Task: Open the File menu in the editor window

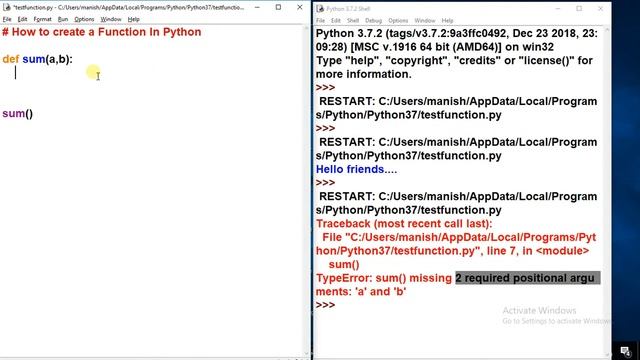Action: (x=7, y=19)
